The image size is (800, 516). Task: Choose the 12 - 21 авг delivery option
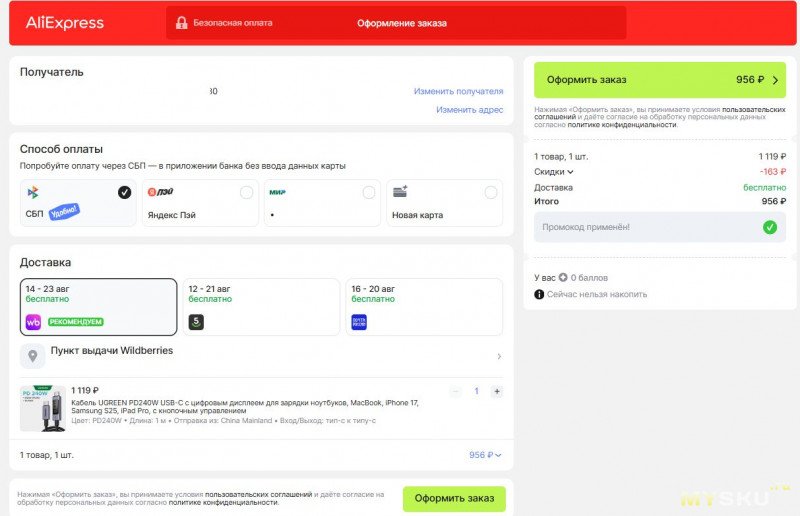click(261, 307)
